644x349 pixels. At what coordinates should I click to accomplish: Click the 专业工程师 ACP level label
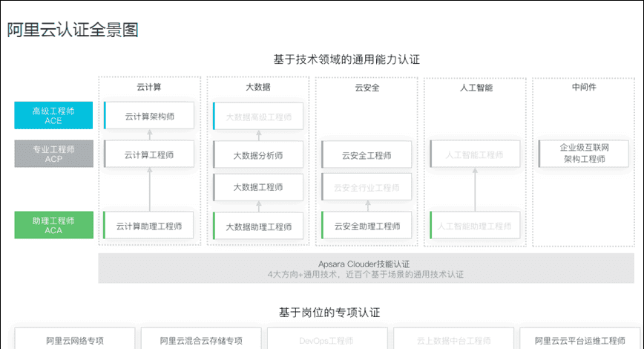point(54,154)
